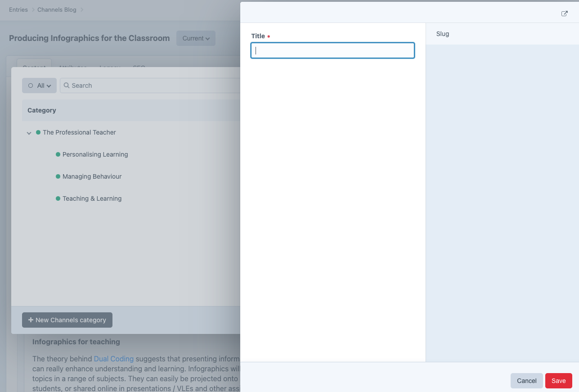The width and height of the screenshot is (579, 392).
Task: Open the Attributes tab
Action: 73,68
